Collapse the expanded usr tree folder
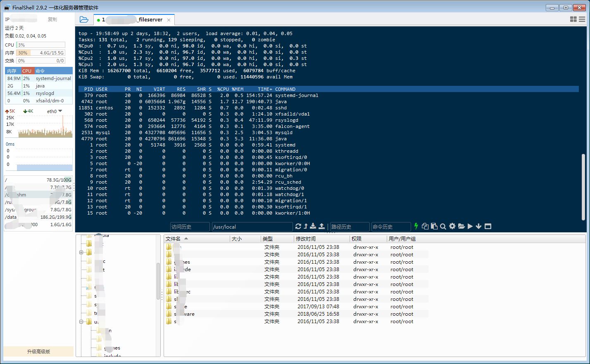This screenshot has width=590, height=364. pyautogui.click(x=81, y=321)
